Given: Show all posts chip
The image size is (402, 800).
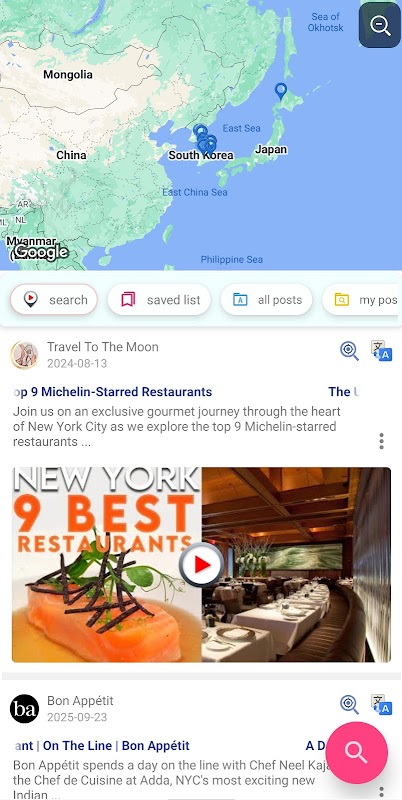Looking at the screenshot, I should (x=266, y=300).
